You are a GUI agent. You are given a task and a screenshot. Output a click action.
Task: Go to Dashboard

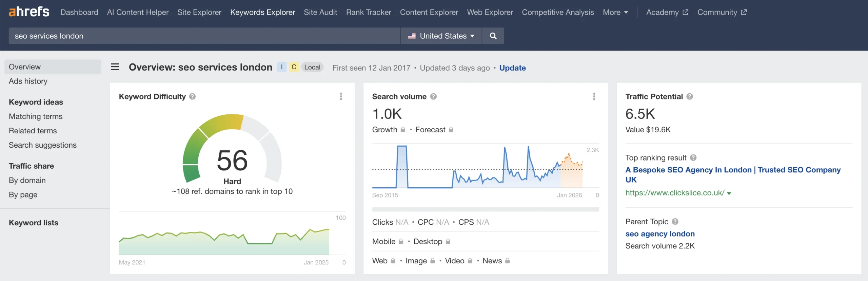pyautogui.click(x=79, y=12)
